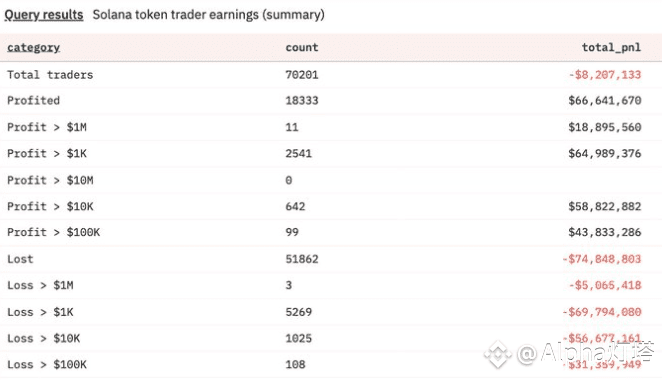
Task: Select the Loss > $1M row
Action: click(x=331, y=285)
